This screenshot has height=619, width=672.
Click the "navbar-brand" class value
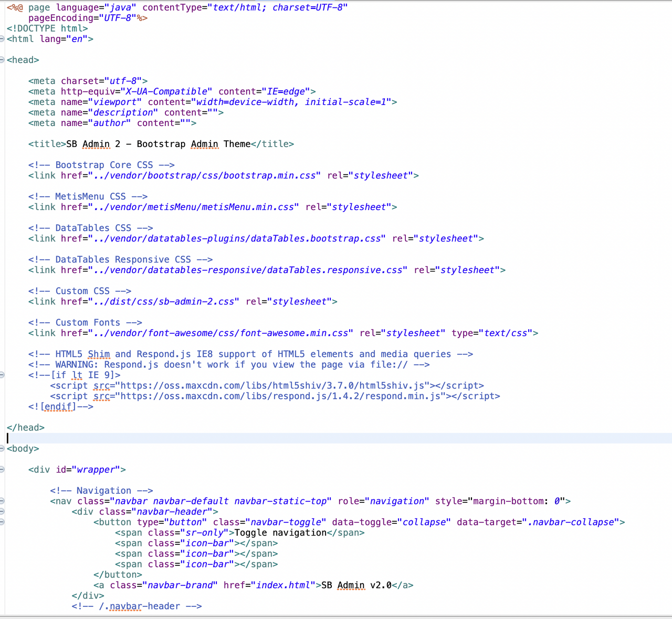tap(180, 585)
